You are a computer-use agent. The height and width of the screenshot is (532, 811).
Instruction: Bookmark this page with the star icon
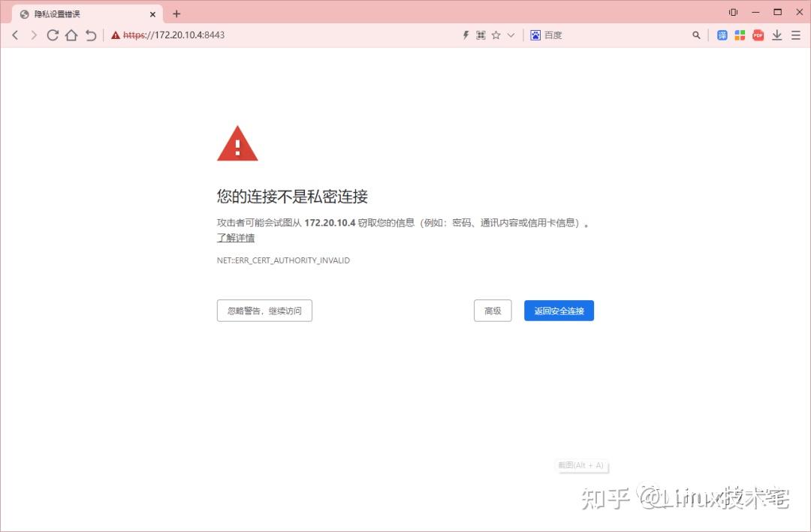496,35
